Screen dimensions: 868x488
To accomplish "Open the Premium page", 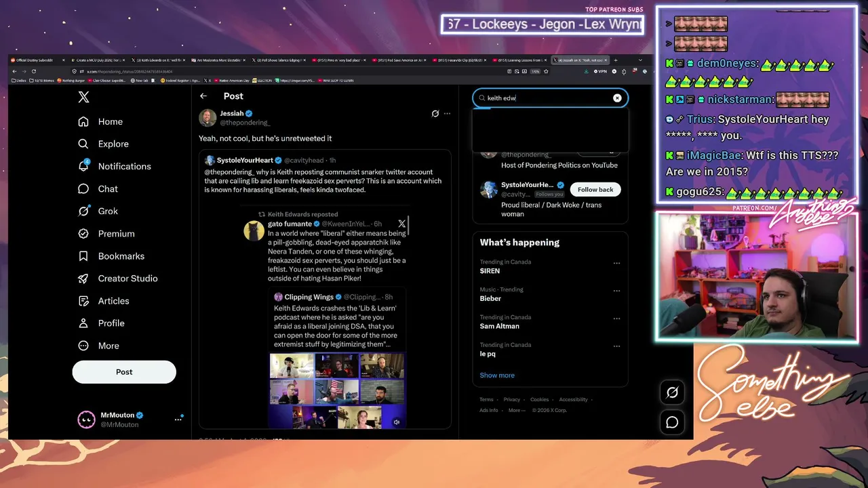I will coord(106,233).
